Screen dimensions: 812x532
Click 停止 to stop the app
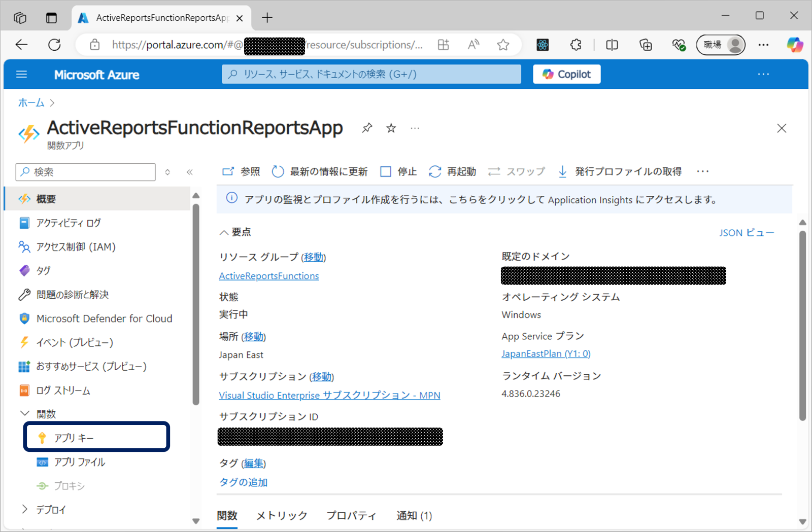(x=398, y=171)
